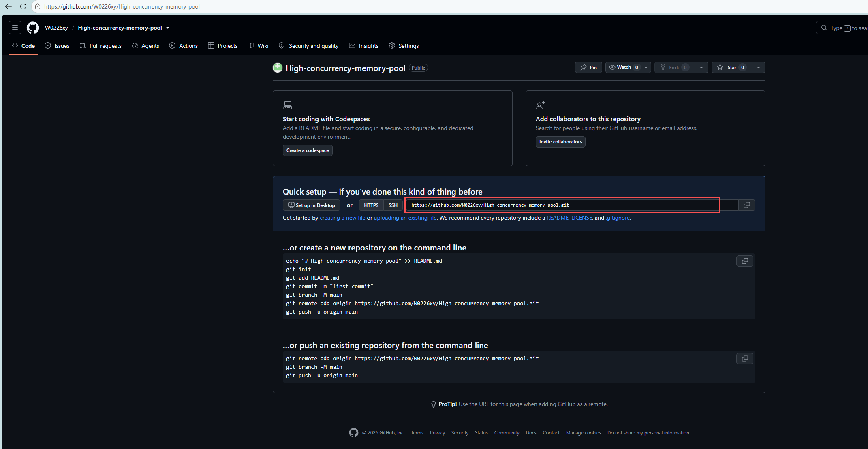
Task: Open repository Settings tab
Action: pyautogui.click(x=404, y=46)
